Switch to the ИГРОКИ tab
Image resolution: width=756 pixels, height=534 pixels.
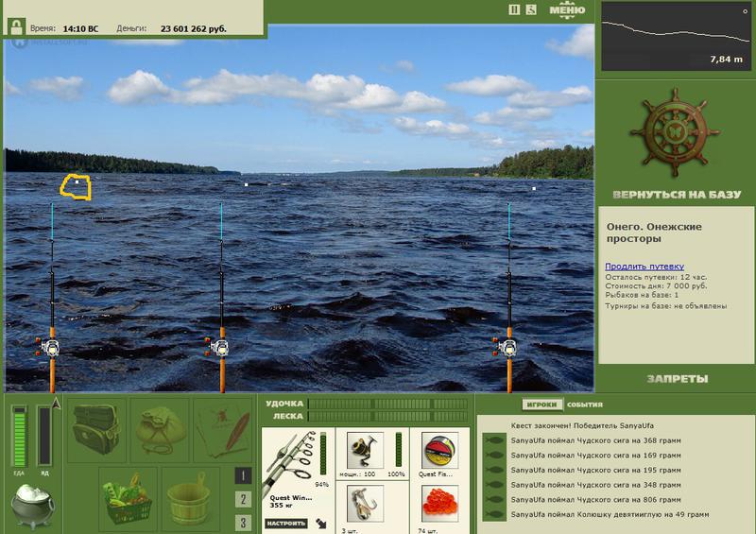click(541, 405)
